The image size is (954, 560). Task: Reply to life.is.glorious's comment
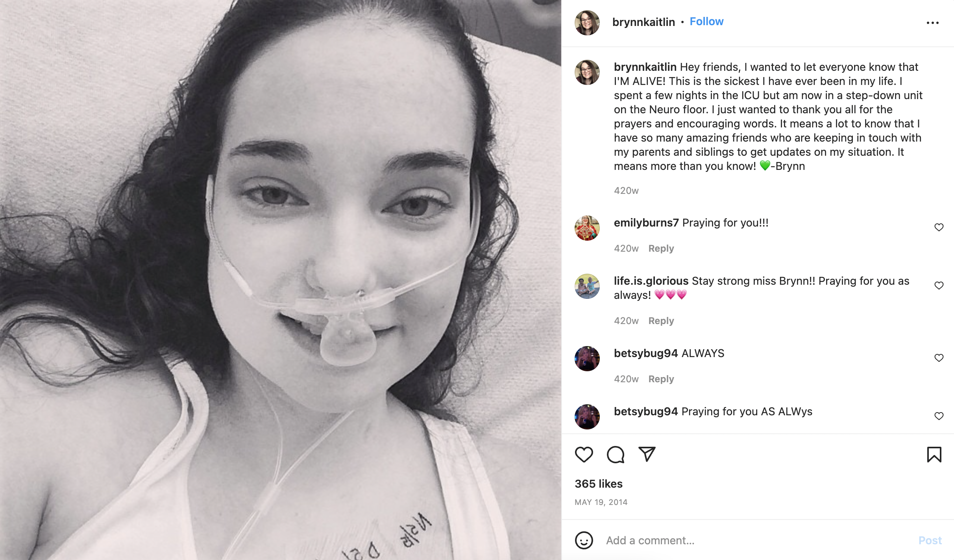pyautogui.click(x=661, y=321)
